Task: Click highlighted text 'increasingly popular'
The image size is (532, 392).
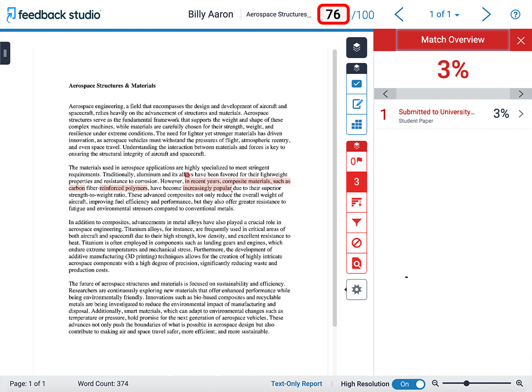Action: click(x=207, y=188)
